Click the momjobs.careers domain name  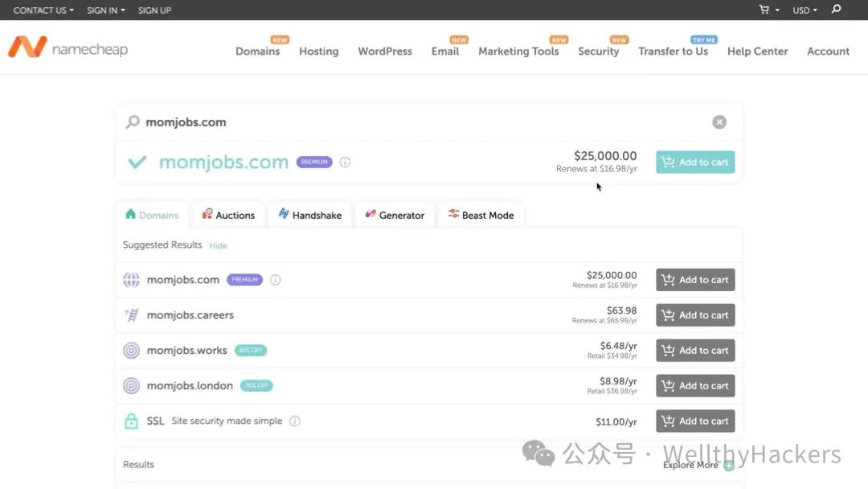point(190,315)
